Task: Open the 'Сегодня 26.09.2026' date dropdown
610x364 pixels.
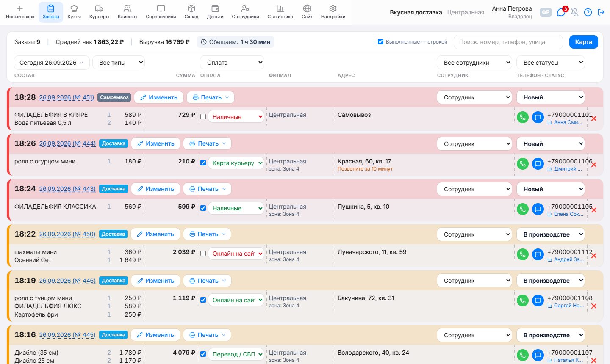Action: [52, 63]
